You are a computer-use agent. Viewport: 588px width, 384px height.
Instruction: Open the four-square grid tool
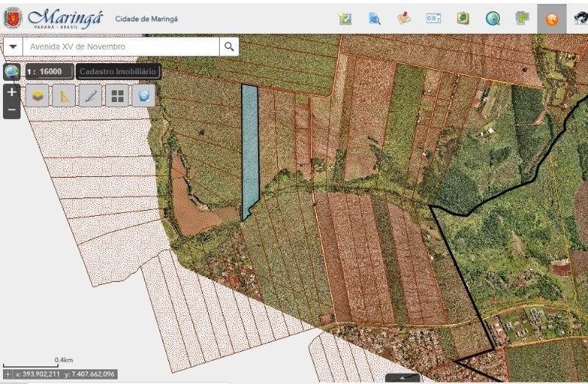pos(117,95)
